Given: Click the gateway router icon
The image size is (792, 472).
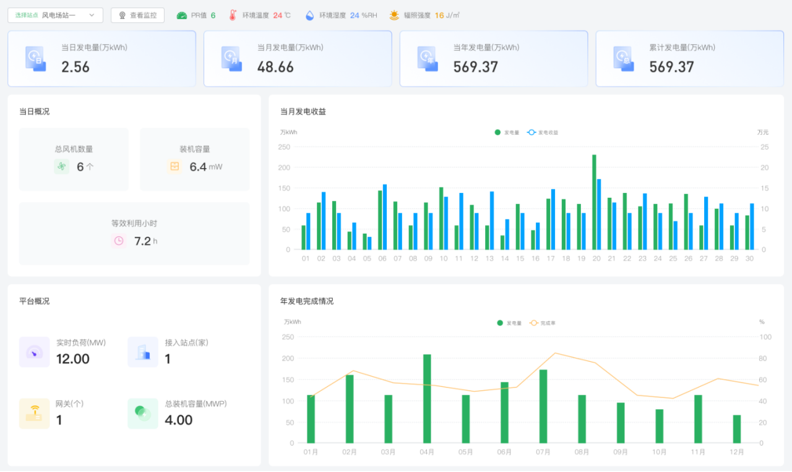Looking at the screenshot, I should pyautogui.click(x=34, y=413).
